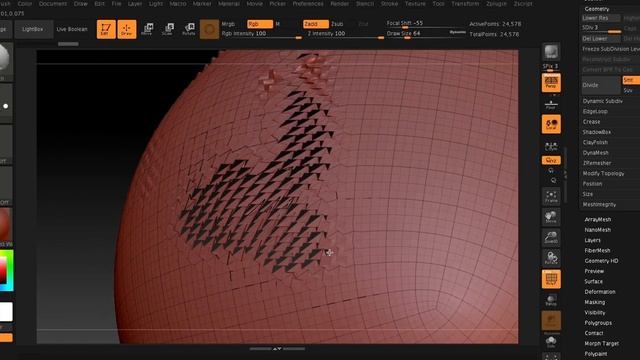Viewport: 640px width, 360px height.
Task: Toggle the M material channel button
Action: click(x=278, y=24)
